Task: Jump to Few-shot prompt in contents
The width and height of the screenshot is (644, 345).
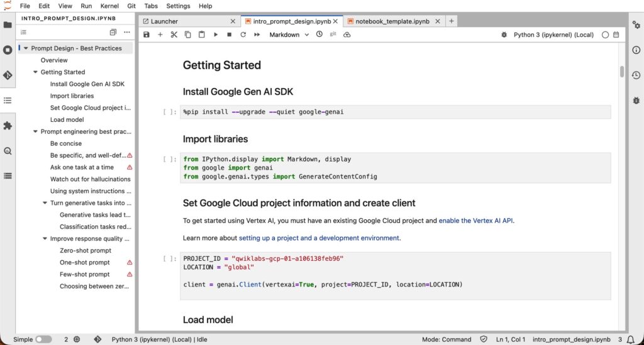Action: [x=85, y=274]
